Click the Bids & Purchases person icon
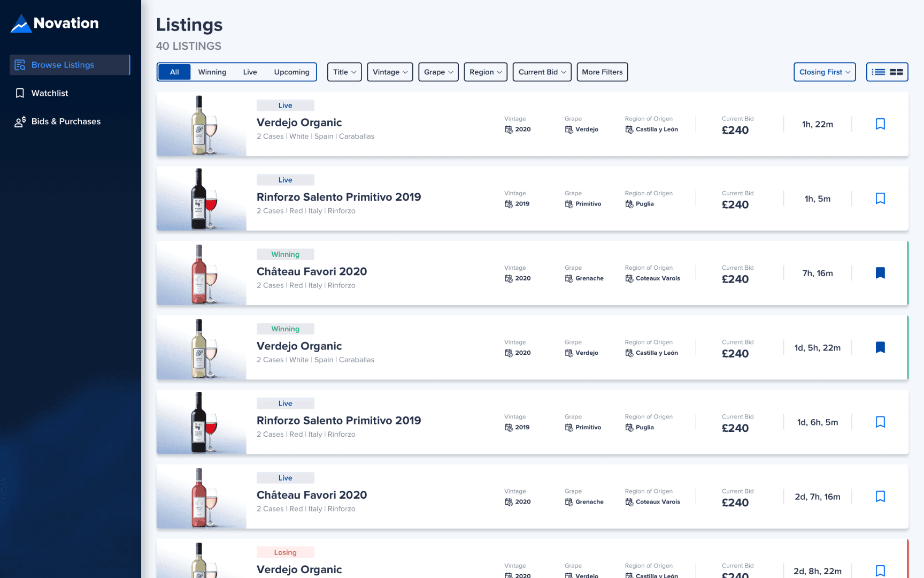 pyautogui.click(x=20, y=121)
